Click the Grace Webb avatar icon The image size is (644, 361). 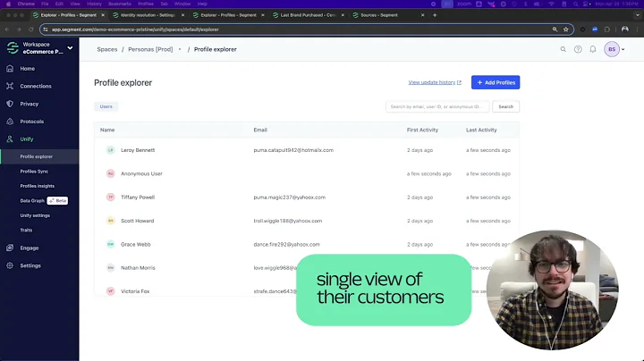pyautogui.click(x=111, y=244)
